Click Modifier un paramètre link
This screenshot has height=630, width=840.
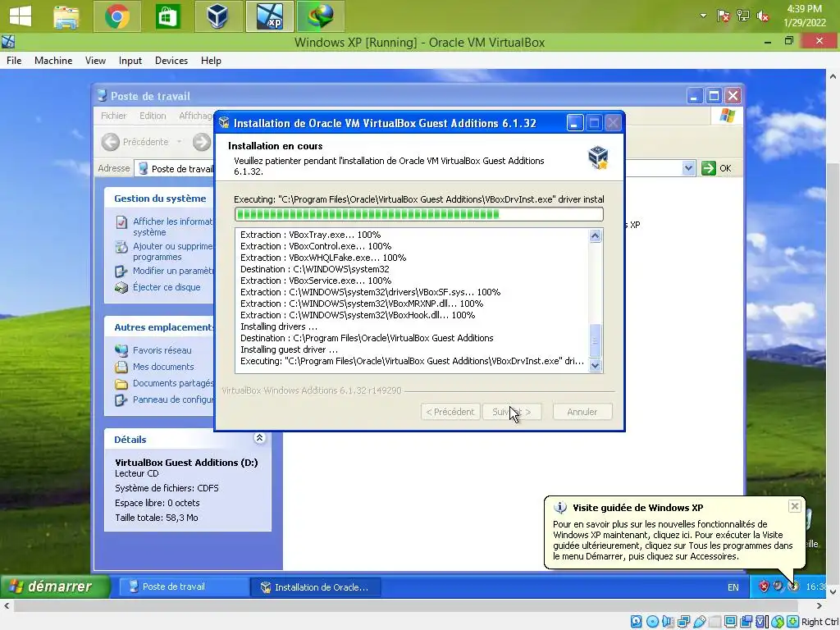click(x=173, y=271)
